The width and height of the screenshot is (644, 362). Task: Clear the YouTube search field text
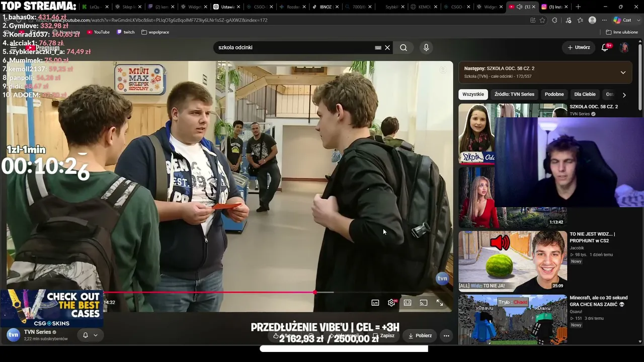pos(387,47)
